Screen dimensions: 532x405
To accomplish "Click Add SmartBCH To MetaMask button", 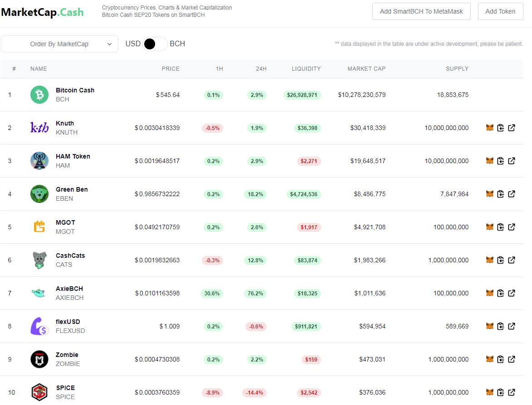I will click(x=421, y=11).
